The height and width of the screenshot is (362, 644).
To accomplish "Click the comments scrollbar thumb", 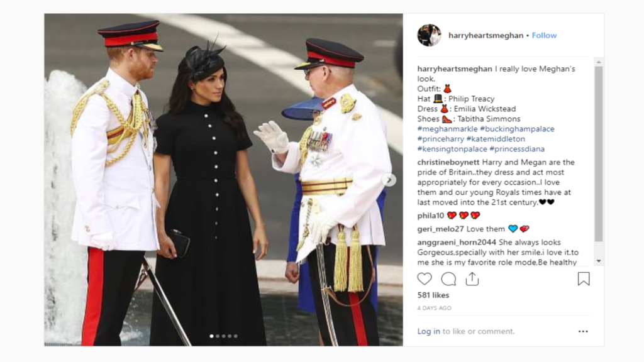I will tap(599, 154).
